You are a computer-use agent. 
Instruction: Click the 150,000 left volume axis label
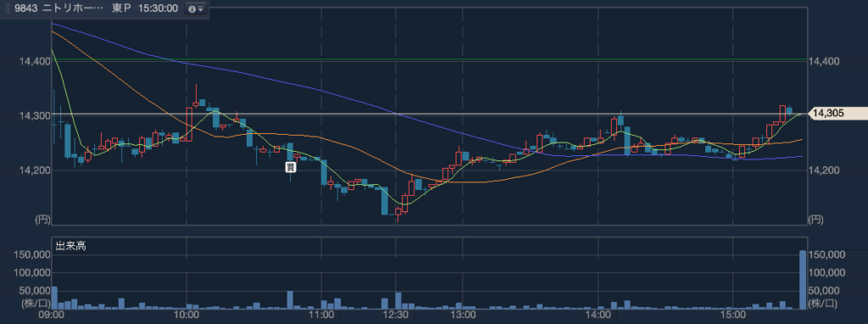tap(31, 254)
